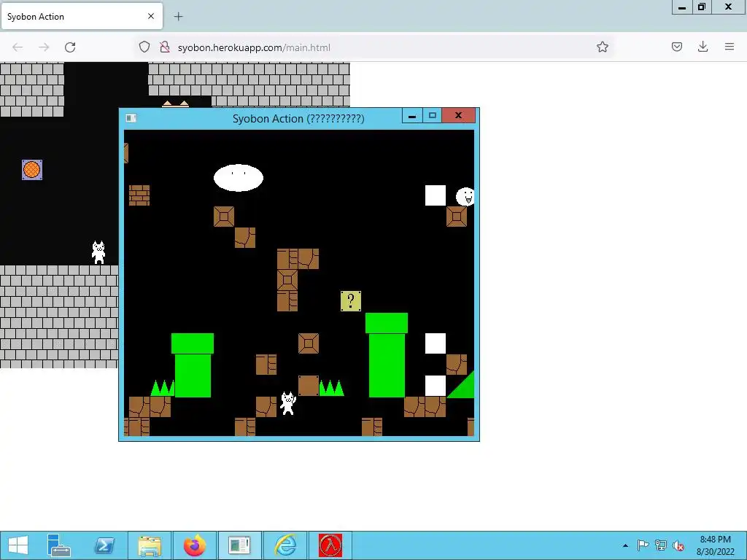Screen dimensions: 747x560
Task: Select the Syobon Action browser tab
Action: pos(82,17)
